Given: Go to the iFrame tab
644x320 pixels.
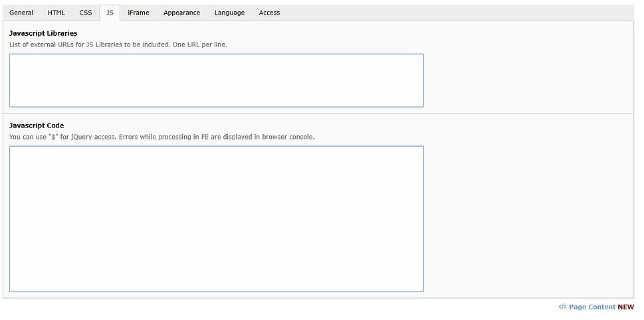Looking at the screenshot, I should click(138, 13).
